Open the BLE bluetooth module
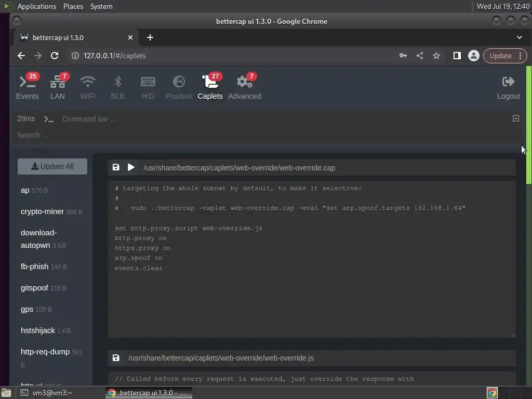532x399 pixels. pos(118,87)
